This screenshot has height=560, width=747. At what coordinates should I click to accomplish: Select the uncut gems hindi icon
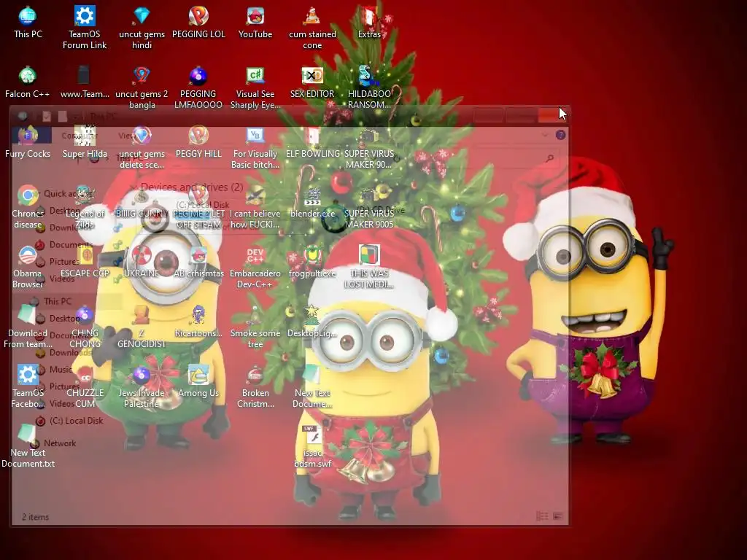(142, 28)
